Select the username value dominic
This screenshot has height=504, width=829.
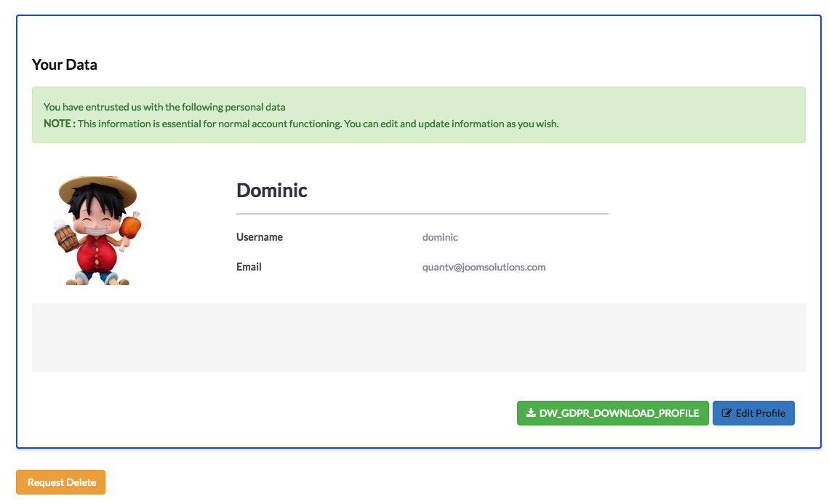440,238
